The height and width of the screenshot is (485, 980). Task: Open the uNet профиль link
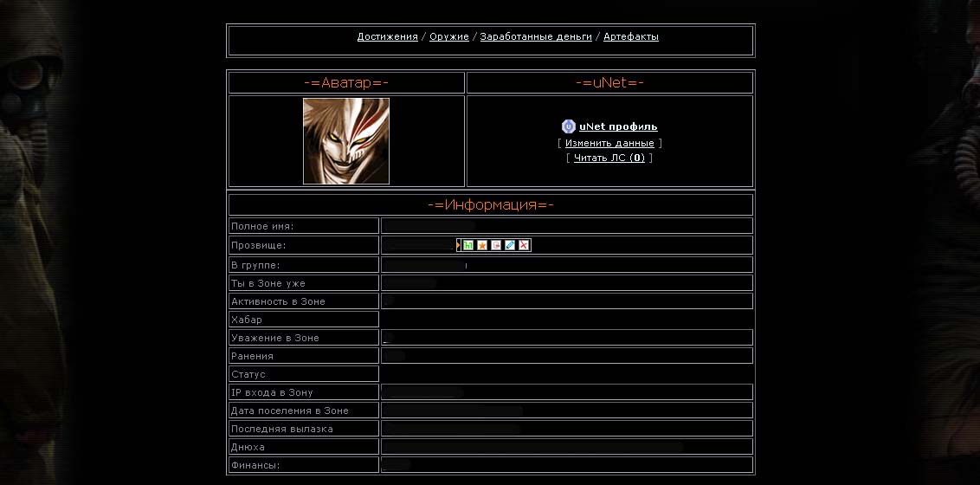tap(618, 126)
